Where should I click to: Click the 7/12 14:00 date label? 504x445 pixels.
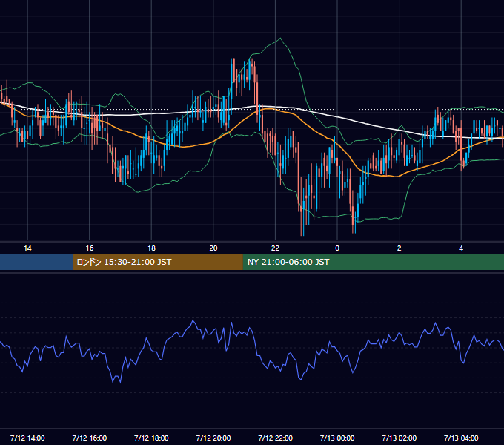click(x=27, y=438)
